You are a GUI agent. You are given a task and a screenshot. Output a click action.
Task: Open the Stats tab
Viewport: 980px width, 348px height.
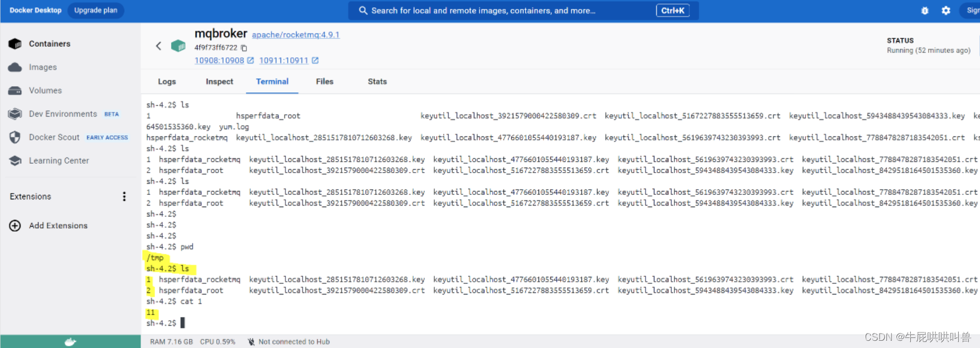[377, 81]
